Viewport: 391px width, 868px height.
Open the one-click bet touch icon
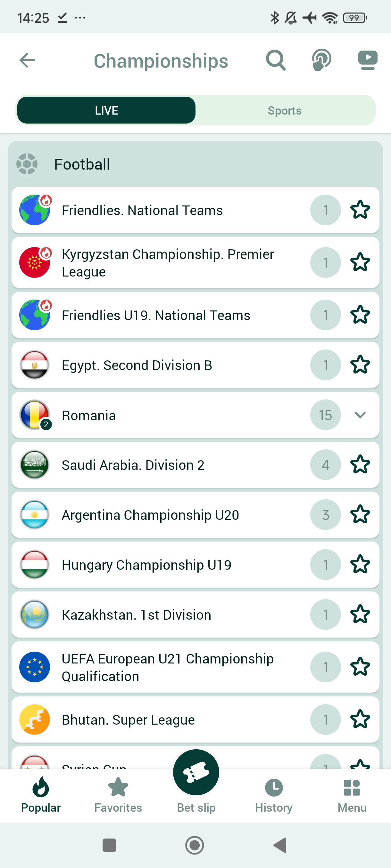click(321, 60)
